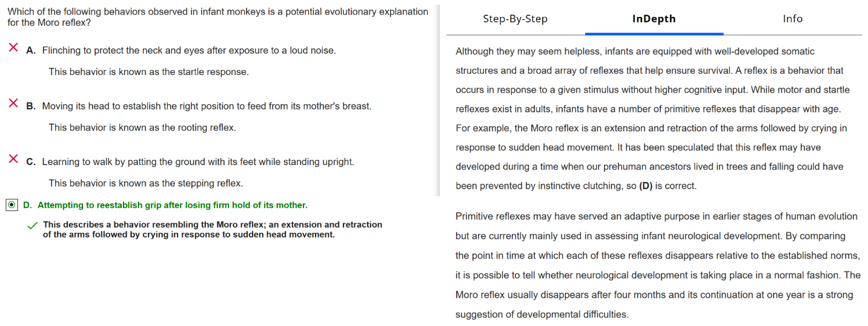The image size is (868, 326).
Task: Open the InDepth tab
Action: pyautogui.click(x=654, y=19)
